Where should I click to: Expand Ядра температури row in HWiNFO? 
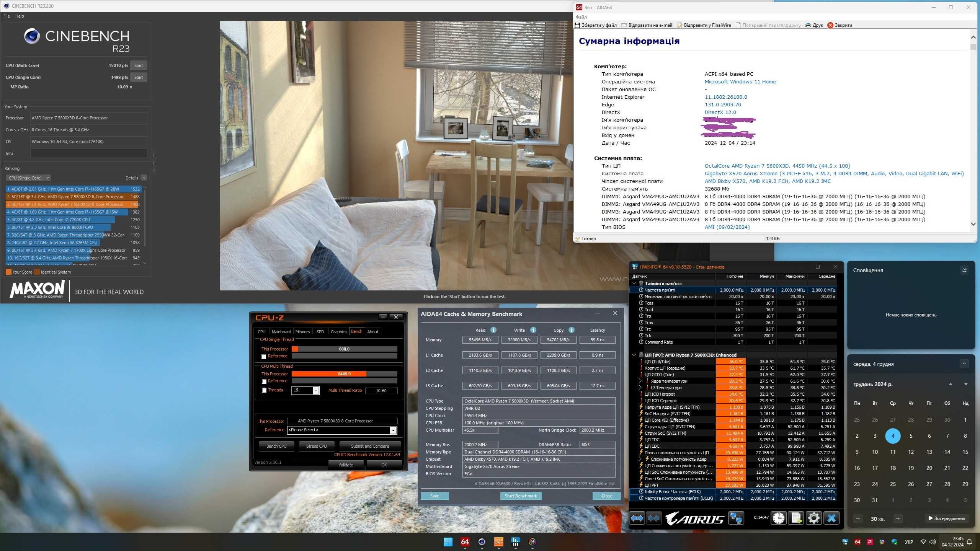click(x=640, y=381)
